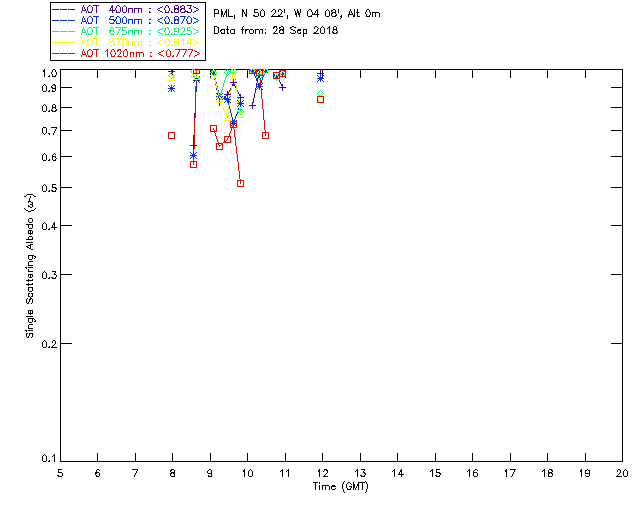The height and width of the screenshot is (512, 640).
Task: Click the red square data point near hour 12
Action: [x=320, y=99]
